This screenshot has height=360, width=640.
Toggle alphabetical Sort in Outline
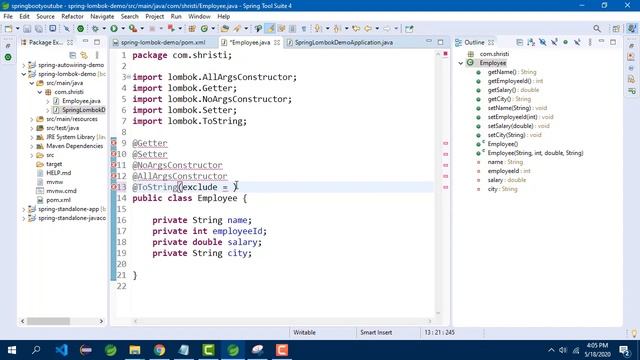point(531,42)
